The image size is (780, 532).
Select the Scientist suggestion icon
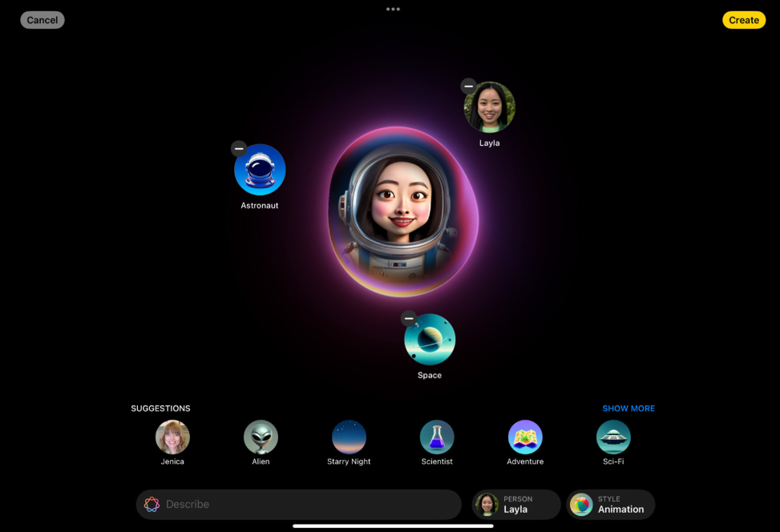pos(437,437)
